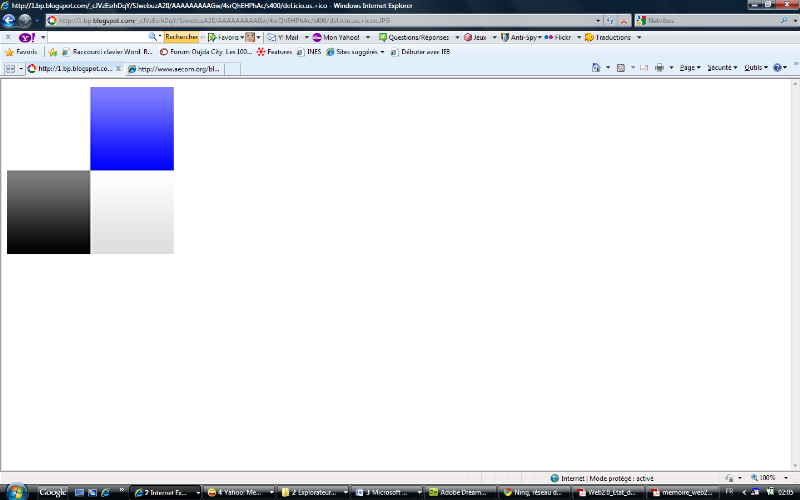Viewport: 800px width, 500px height.
Task: Click the light gray gradient square
Action: (x=132, y=212)
